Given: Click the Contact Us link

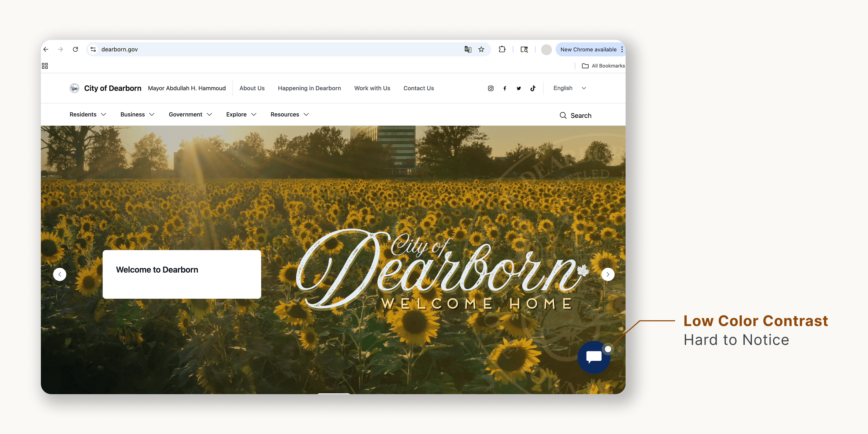Looking at the screenshot, I should (419, 88).
